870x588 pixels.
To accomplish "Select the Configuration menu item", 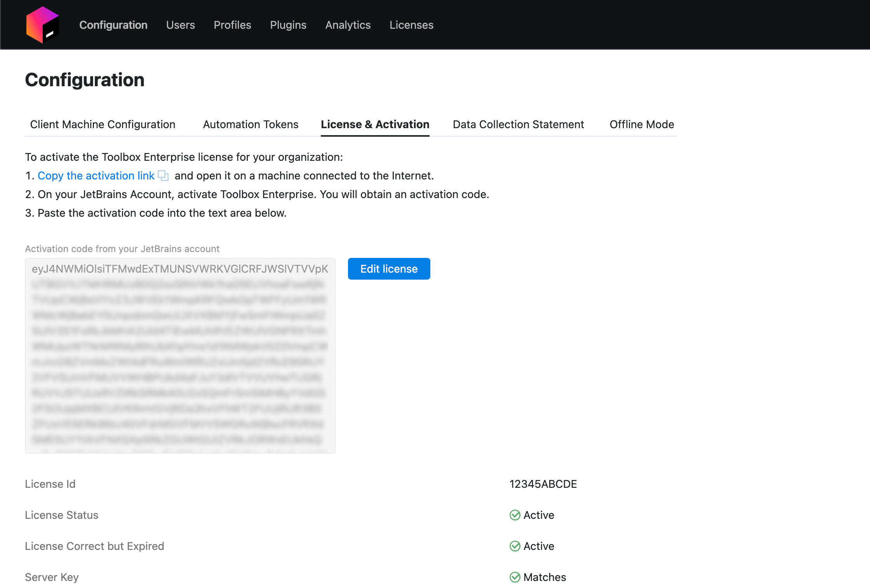I will point(113,24).
